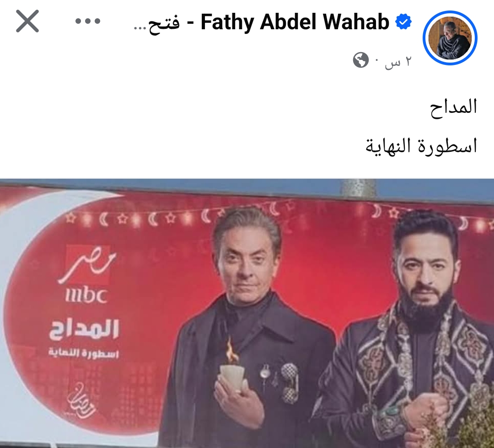
Task: Open the billboard photo attachment
Action: point(247,313)
